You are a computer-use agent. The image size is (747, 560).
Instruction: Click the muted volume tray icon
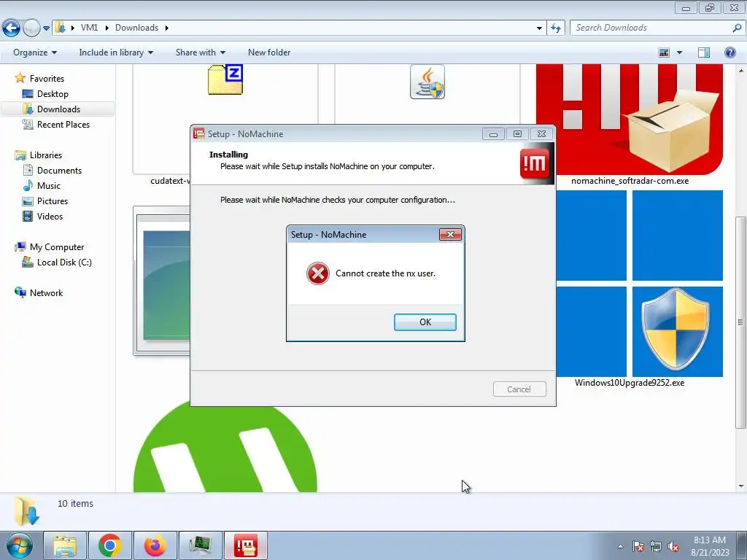coord(673,547)
